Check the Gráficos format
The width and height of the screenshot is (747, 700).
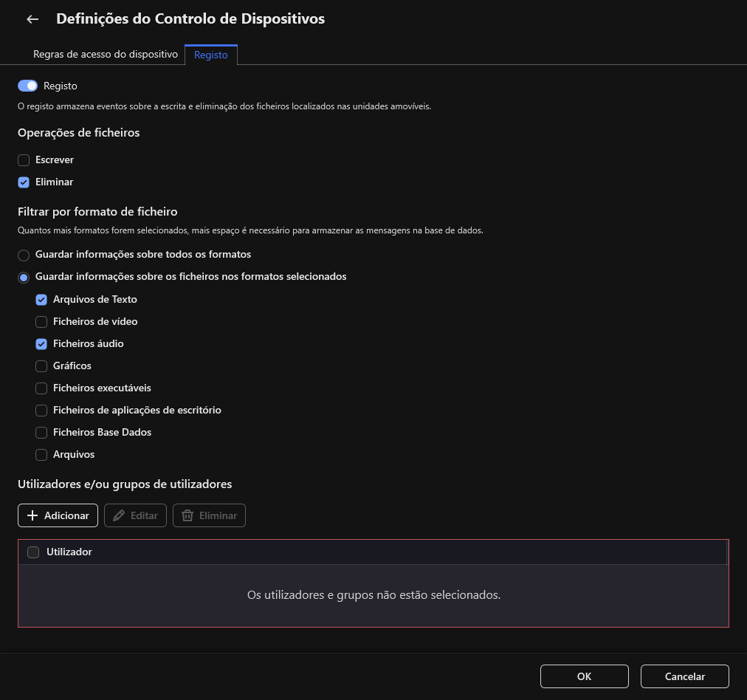click(x=41, y=366)
